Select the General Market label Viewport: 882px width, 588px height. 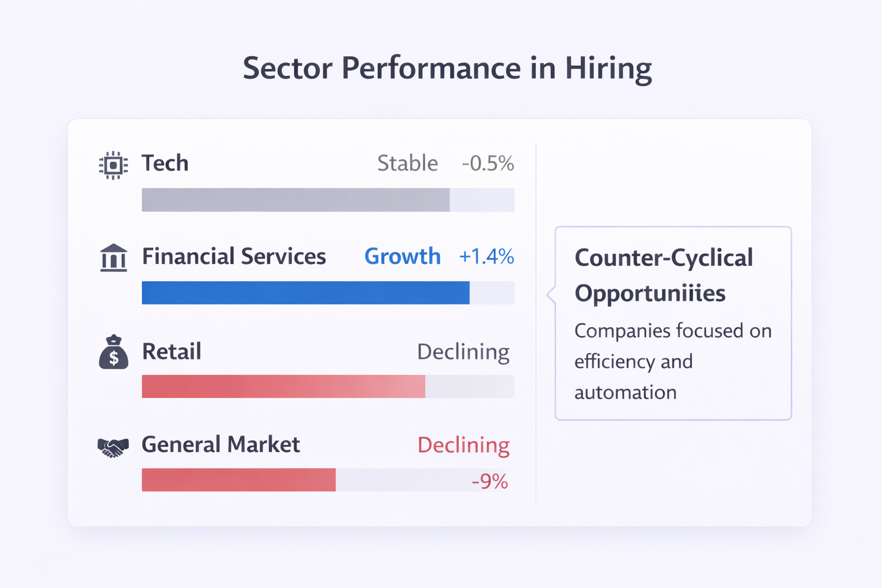[x=220, y=444]
